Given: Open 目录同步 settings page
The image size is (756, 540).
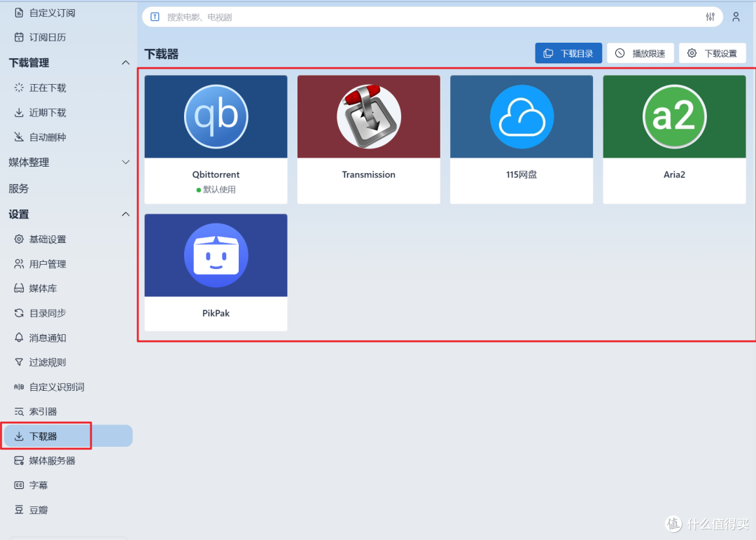Looking at the screenshot, I should [48, 312].
